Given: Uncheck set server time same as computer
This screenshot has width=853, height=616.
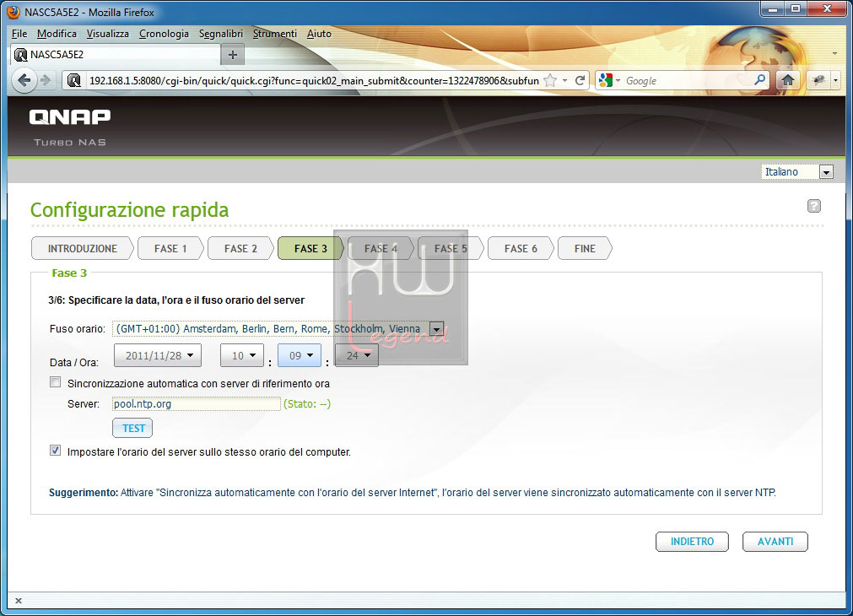Looking at the screenshot, I should tap(56, 451).
